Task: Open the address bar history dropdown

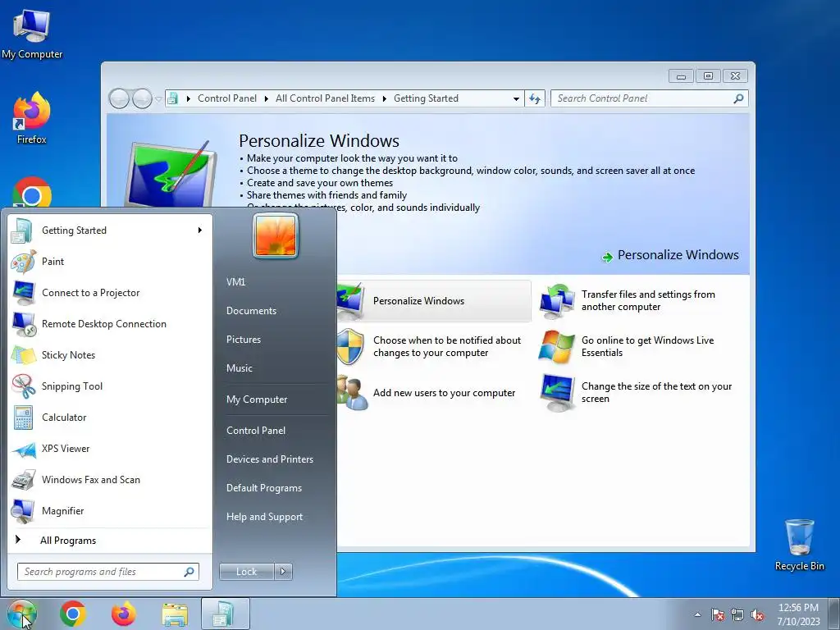Action: (x=516, y=98)
